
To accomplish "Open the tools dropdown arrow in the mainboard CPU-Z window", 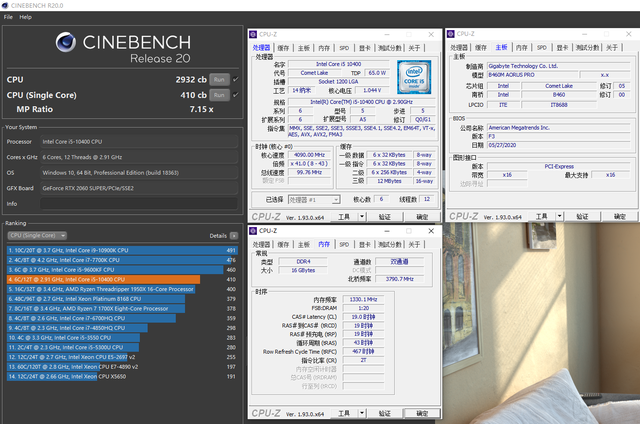I will (559, 216).
